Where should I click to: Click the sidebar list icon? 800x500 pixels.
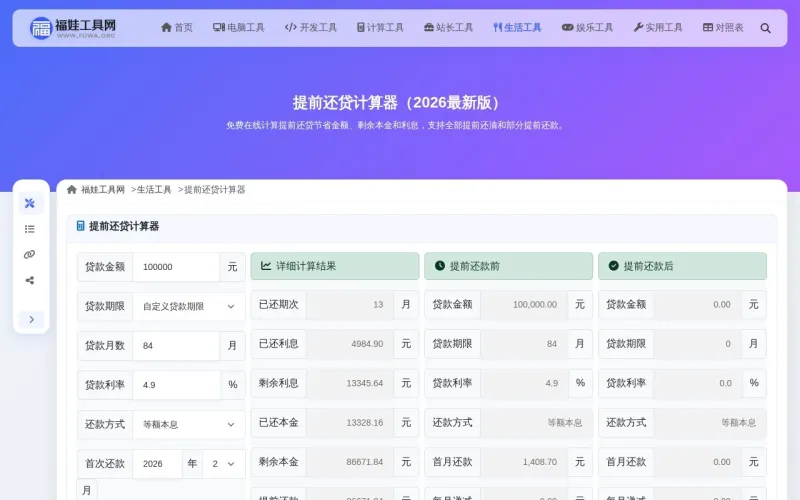(x=30, y=229)
